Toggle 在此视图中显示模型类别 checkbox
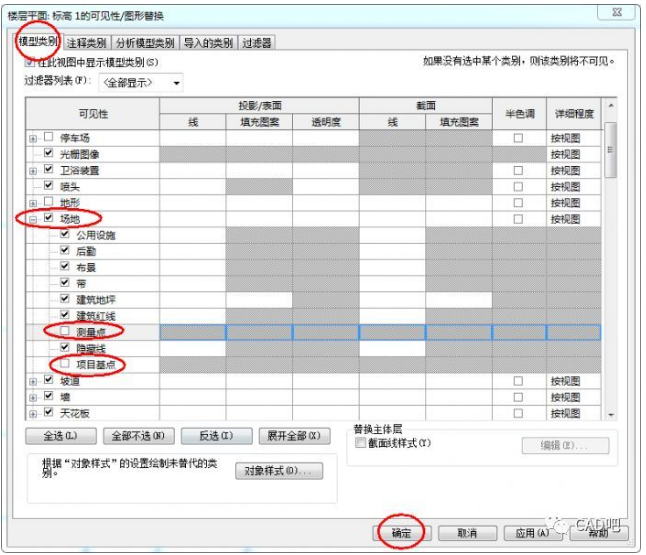The image size is (646, 555). point(30,62)
